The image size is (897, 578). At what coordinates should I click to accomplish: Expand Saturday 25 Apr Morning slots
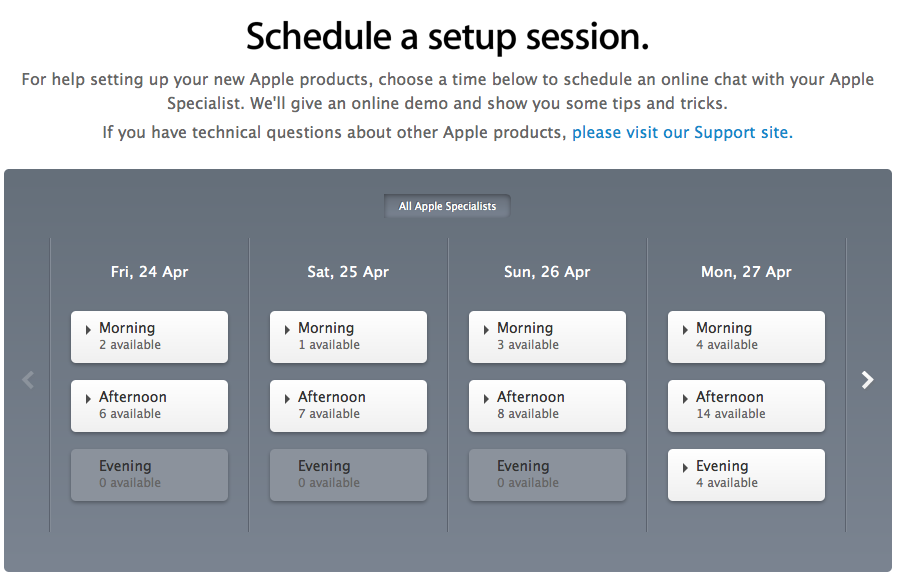point(348,336)
